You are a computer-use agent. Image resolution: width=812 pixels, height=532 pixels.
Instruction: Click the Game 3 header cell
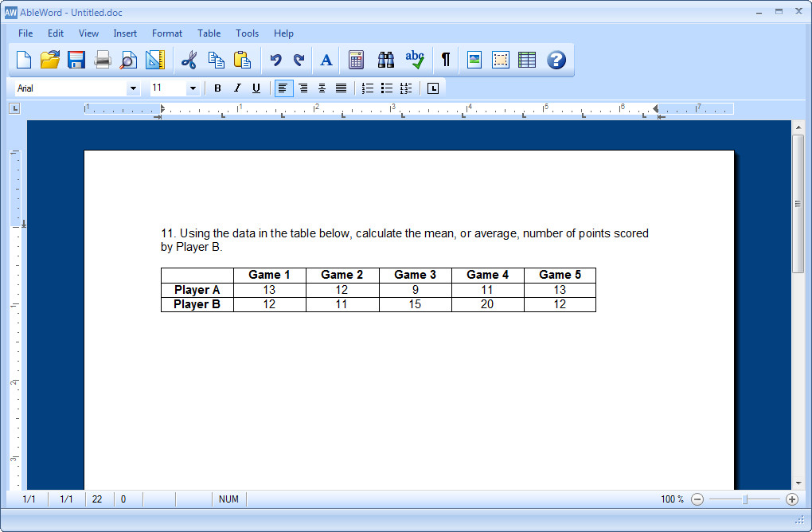tap(415, 275)
